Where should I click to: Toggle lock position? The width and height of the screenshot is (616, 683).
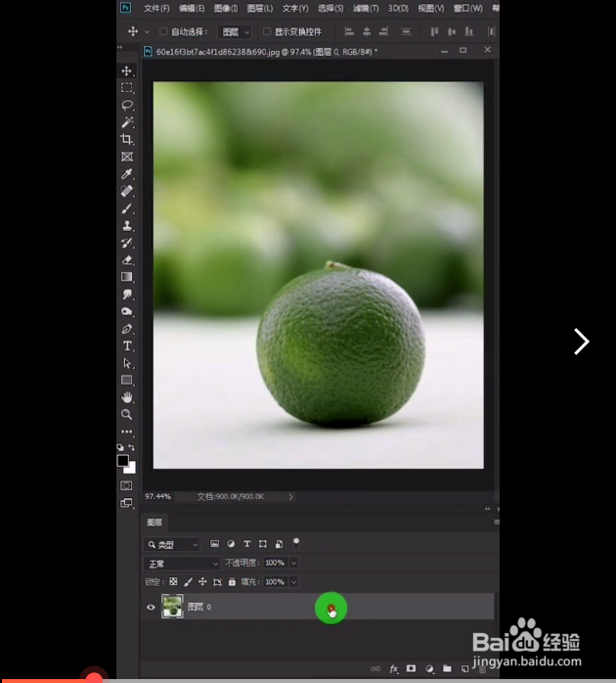[202, 581]
